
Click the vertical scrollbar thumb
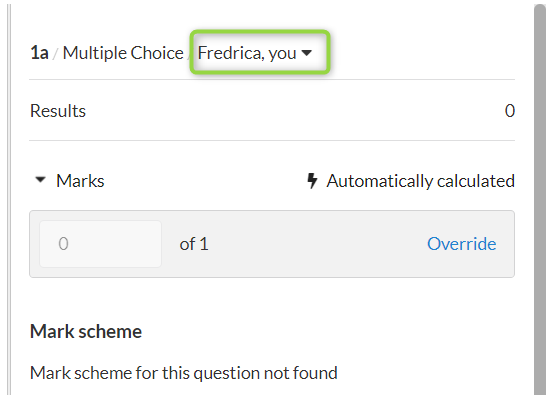tap(540, 199)
